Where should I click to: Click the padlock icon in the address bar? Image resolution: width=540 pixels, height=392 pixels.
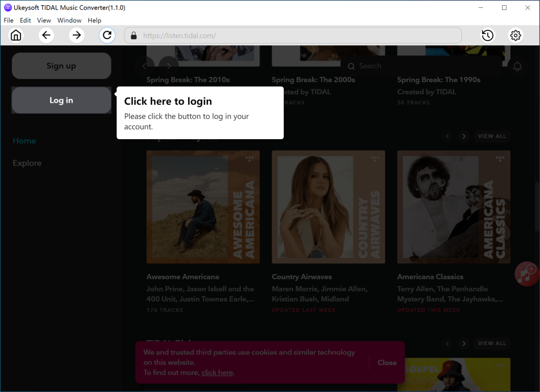pos(133,35)
